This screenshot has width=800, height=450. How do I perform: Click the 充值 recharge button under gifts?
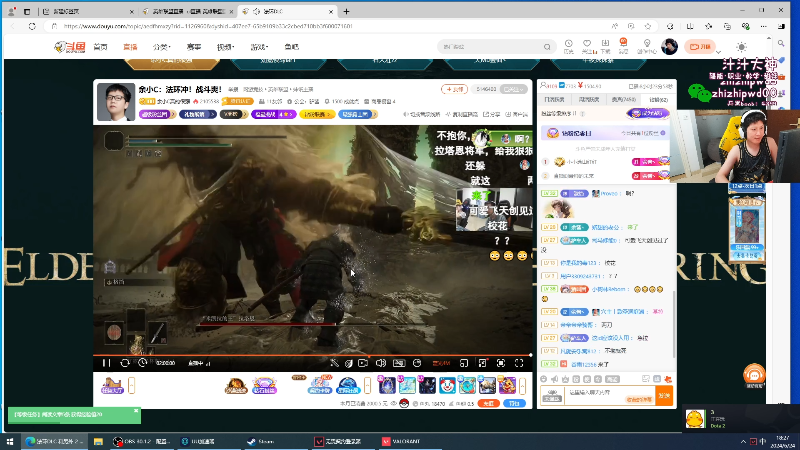(x=488, y=403)
